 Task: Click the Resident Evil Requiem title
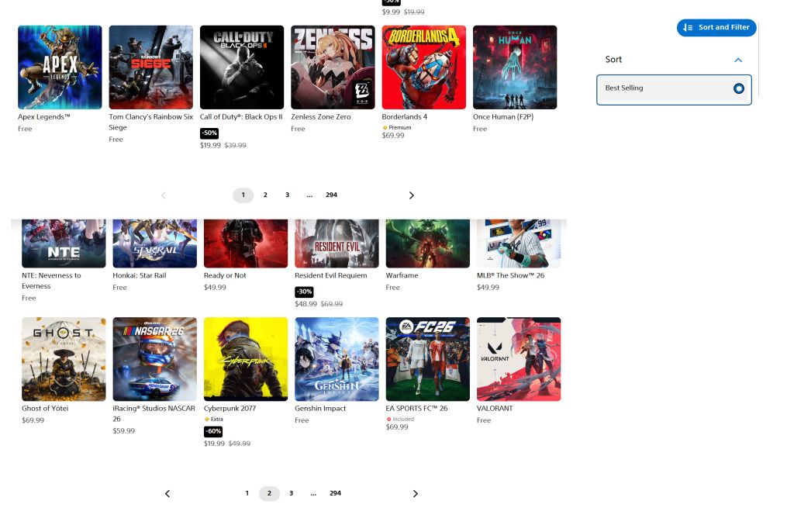coord(330,275)
